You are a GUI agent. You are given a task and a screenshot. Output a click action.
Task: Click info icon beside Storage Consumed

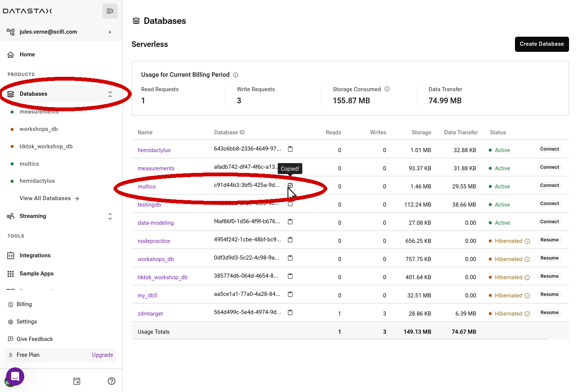(x=387, y=89)
